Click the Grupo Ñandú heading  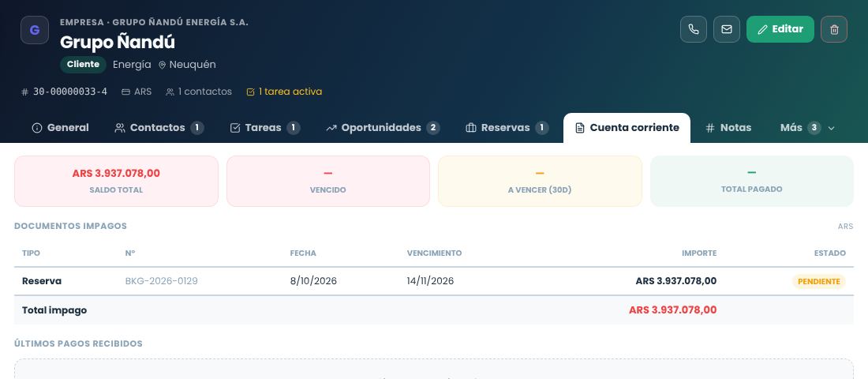118,42
